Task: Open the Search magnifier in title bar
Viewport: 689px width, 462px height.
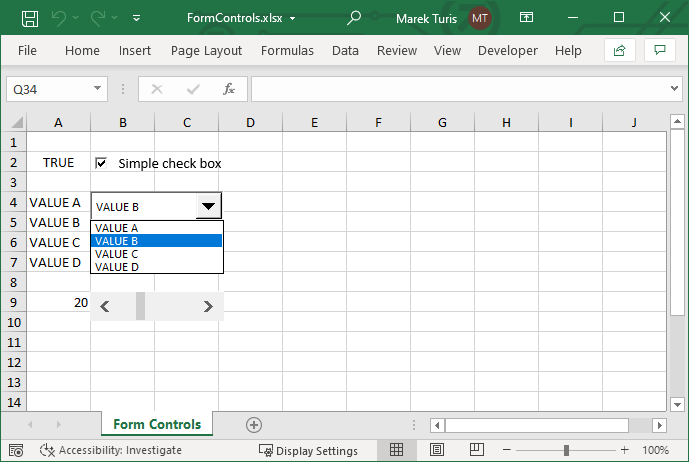Action: pyautogui.click(x=354, y=18)
